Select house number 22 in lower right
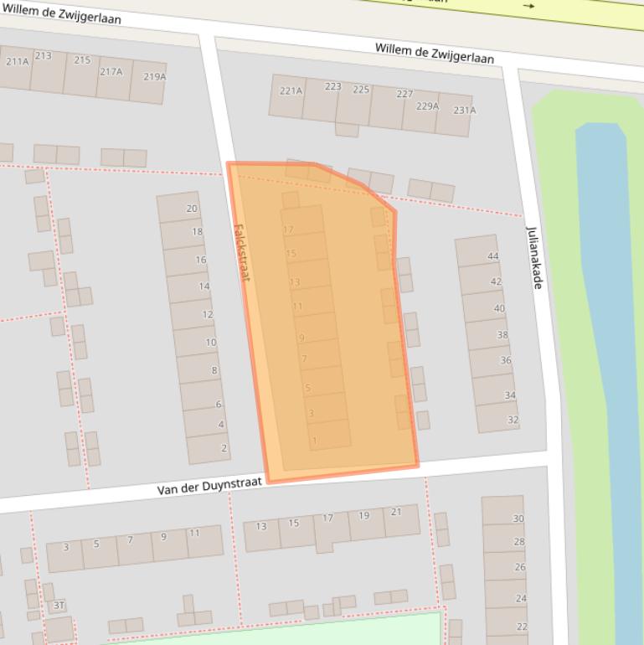 point(522,627)
